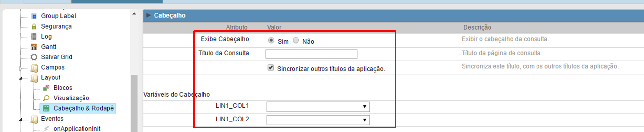Viewport: 644px width, 132px height.
Task: Open the LIN1_COL2 dropdown
Action: (x=318, y=120)
